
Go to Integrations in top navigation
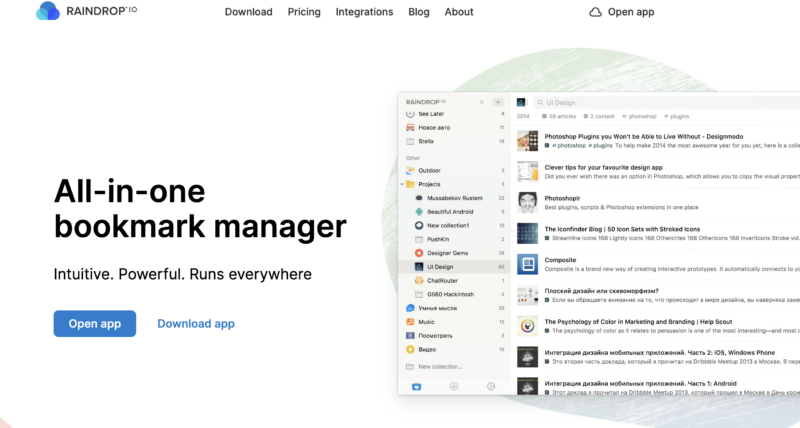coord(364,12)
